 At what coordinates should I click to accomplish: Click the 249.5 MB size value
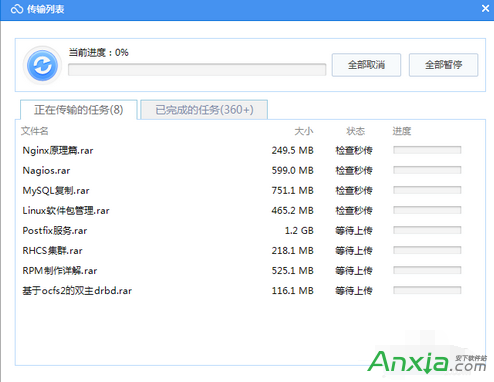click(x=293, y=150)
